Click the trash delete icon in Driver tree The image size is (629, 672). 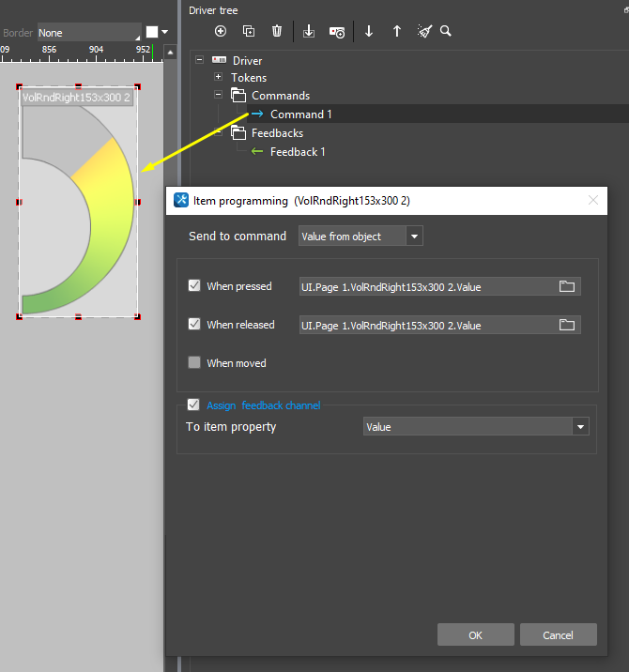point(277,31)
